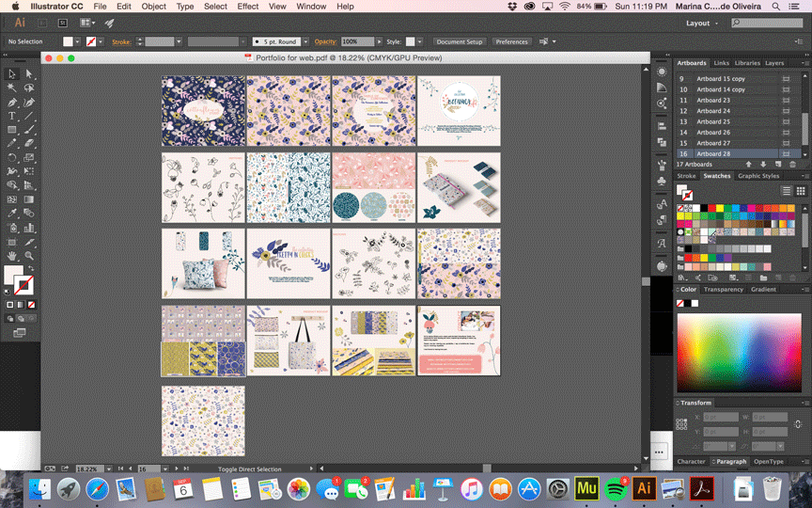This screenshot has width=812, height=508.
Task: Pick a color from the Color spectrum
Action: [x=739, y=353]
